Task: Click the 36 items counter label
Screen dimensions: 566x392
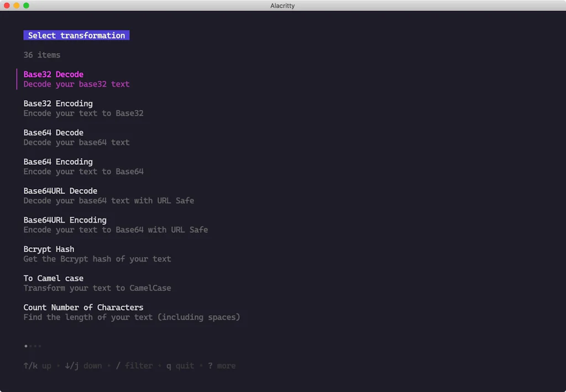Action: pyautogui.click(x=41, y=55)
